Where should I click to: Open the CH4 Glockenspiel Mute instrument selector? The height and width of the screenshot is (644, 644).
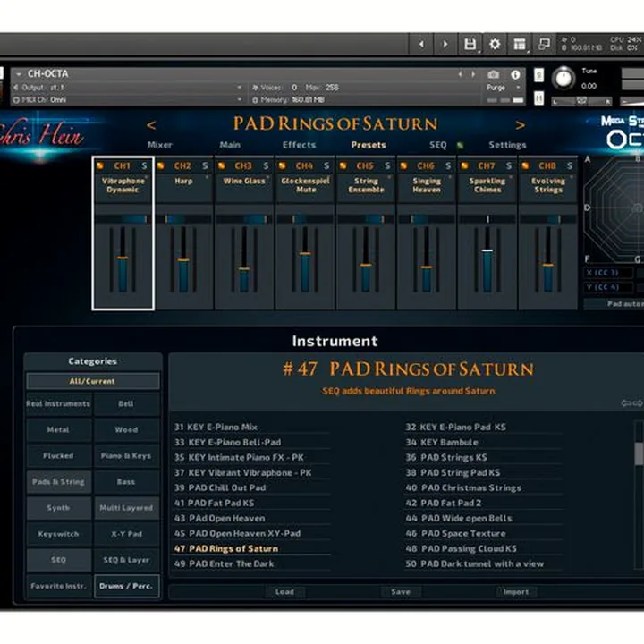pyautogui.click(x=305, y=185)
